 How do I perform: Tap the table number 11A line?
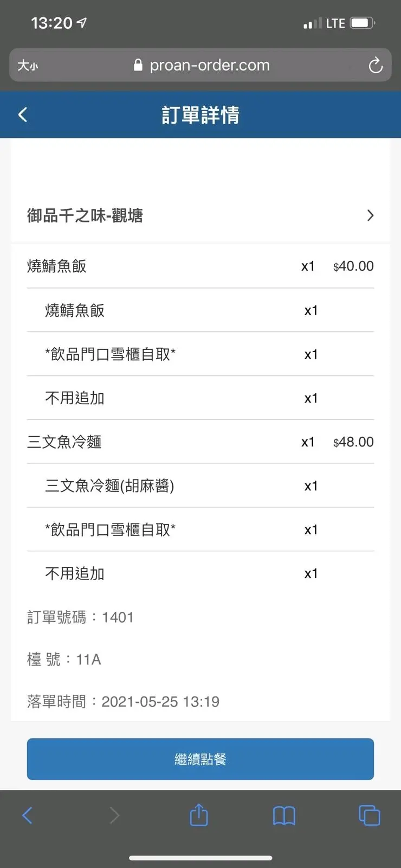click(64, 660)
